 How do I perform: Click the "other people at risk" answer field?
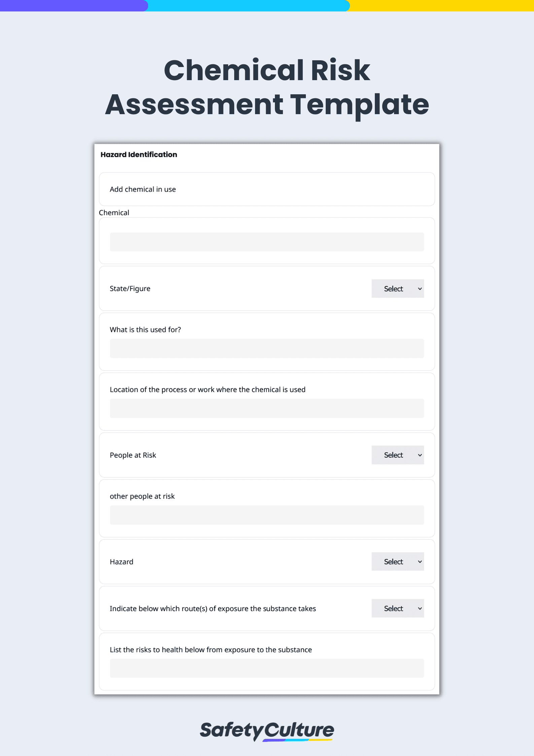266,515
